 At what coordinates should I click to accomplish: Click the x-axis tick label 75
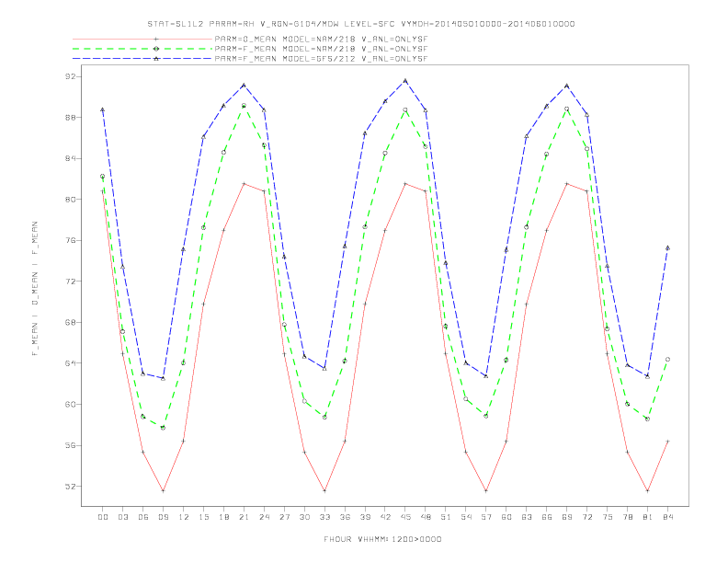point(608,517)
